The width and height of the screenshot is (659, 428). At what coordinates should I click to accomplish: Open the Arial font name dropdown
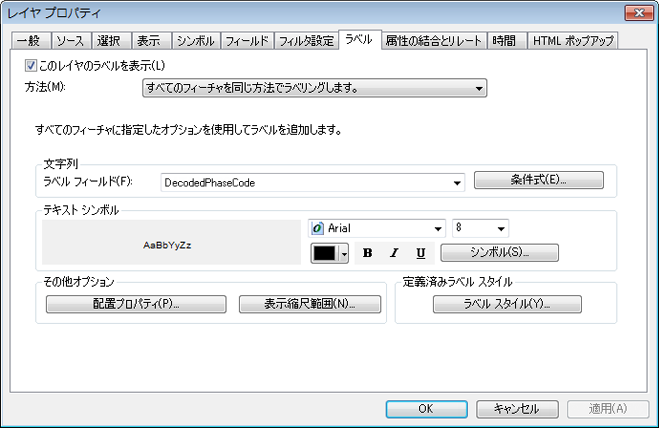tap(377, 228)
